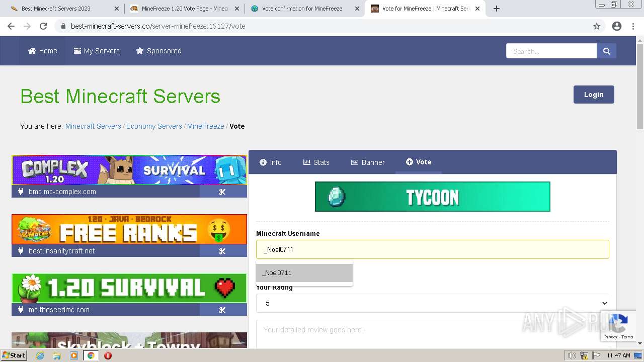Open the Chrome profile avatar icon
Viewport: 644px width, 362px height.
point(617,26)
